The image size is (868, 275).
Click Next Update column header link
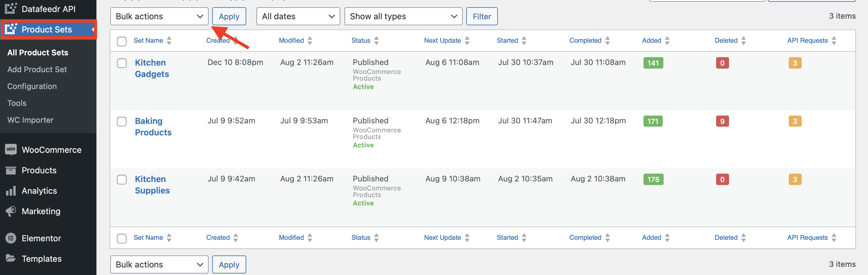click(x=442, y=40)
